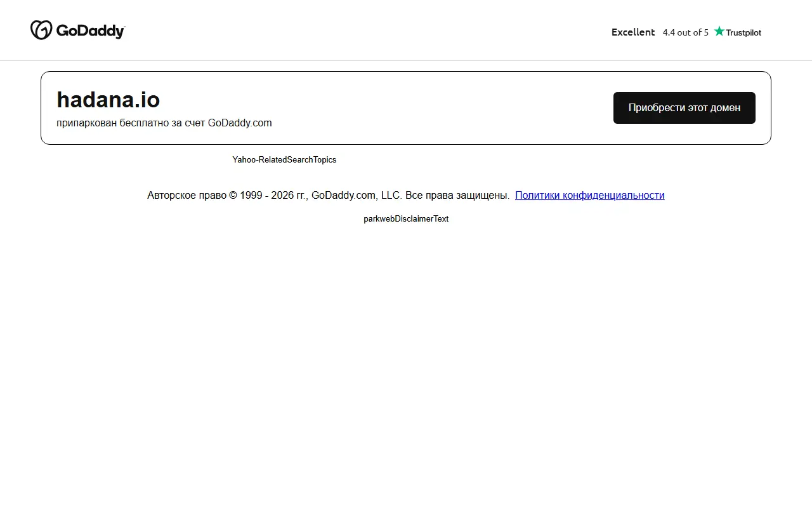812x508 pixels.
Task: Click the "hadana.io" domain heading
Action: [108, 100]
